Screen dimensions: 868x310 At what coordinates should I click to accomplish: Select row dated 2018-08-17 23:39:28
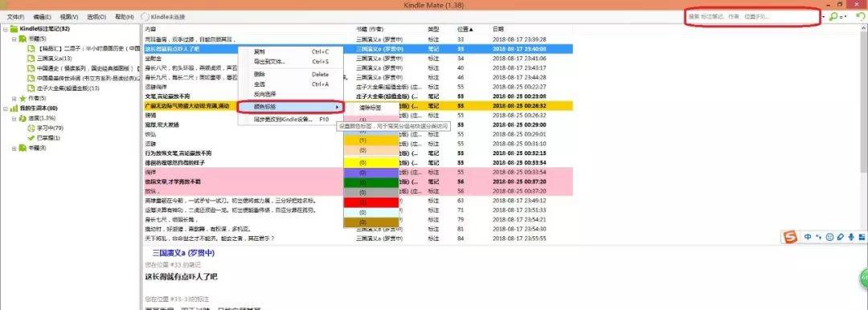(x=358, y=39)
